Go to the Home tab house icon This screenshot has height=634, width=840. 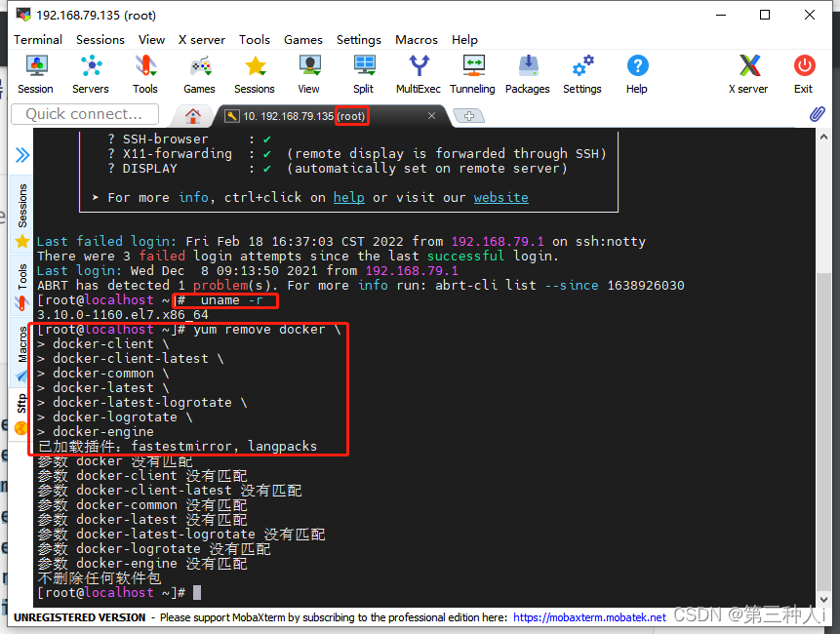pyautogui.click(x=193, y=116)
